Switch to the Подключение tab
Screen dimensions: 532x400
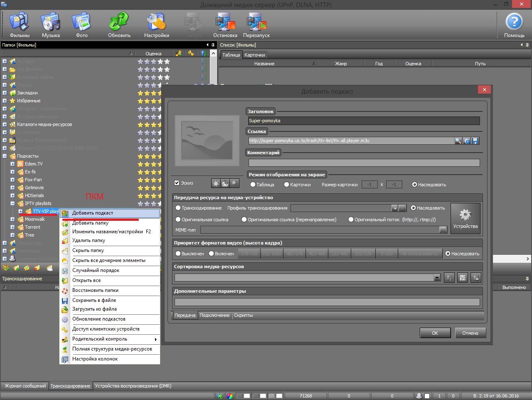214,315
